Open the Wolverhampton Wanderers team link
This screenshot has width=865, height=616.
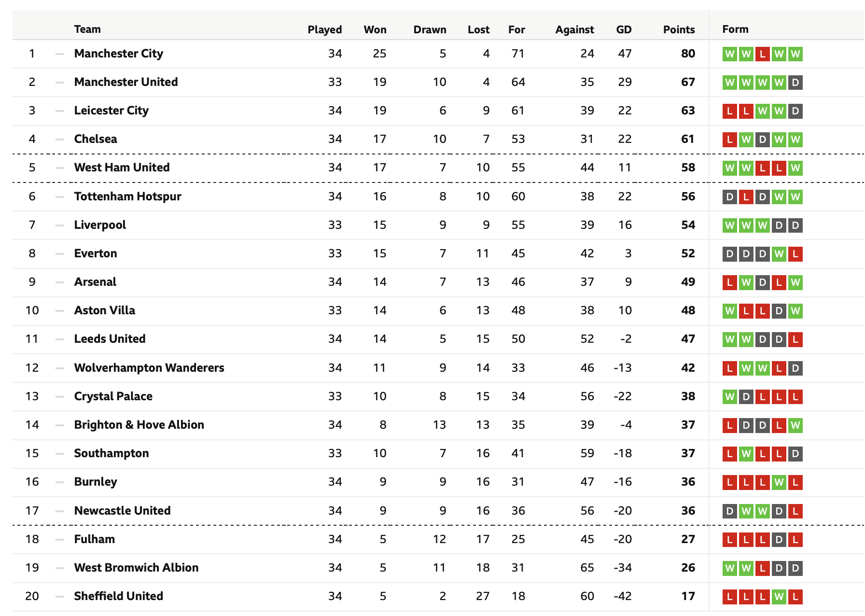149,368
